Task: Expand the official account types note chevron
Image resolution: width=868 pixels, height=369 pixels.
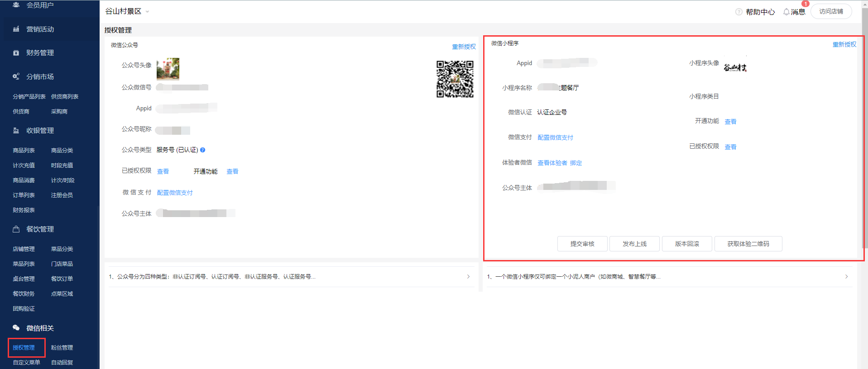Action: coord(468,276)
